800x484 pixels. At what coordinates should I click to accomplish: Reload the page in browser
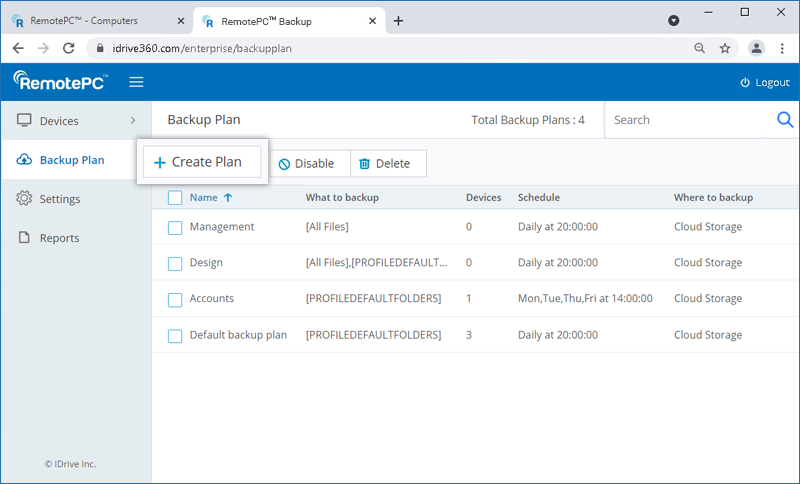point(69,48)
